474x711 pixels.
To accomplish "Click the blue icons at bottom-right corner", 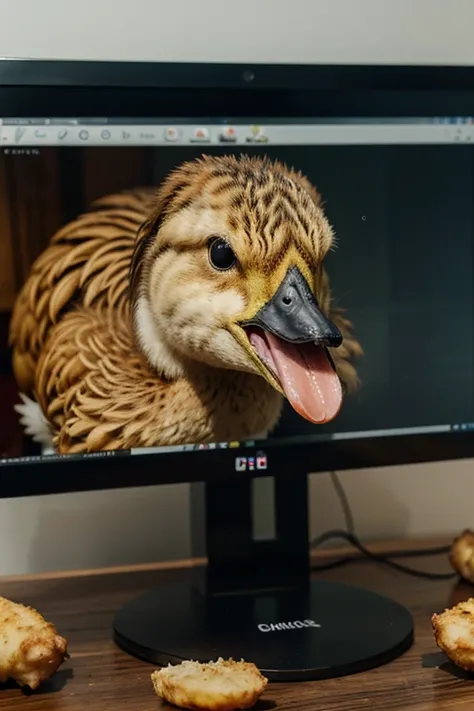I will [463, 427].
